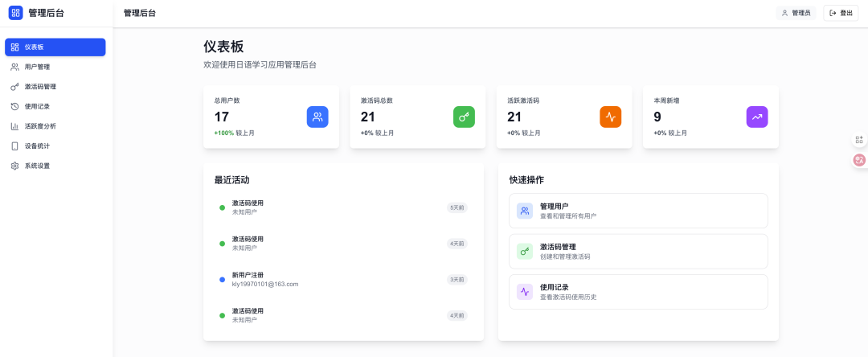The width and height of the screenshot is (868, 357).
Task: Click the 最近活动 section heading
Action: tap(232, 180)
